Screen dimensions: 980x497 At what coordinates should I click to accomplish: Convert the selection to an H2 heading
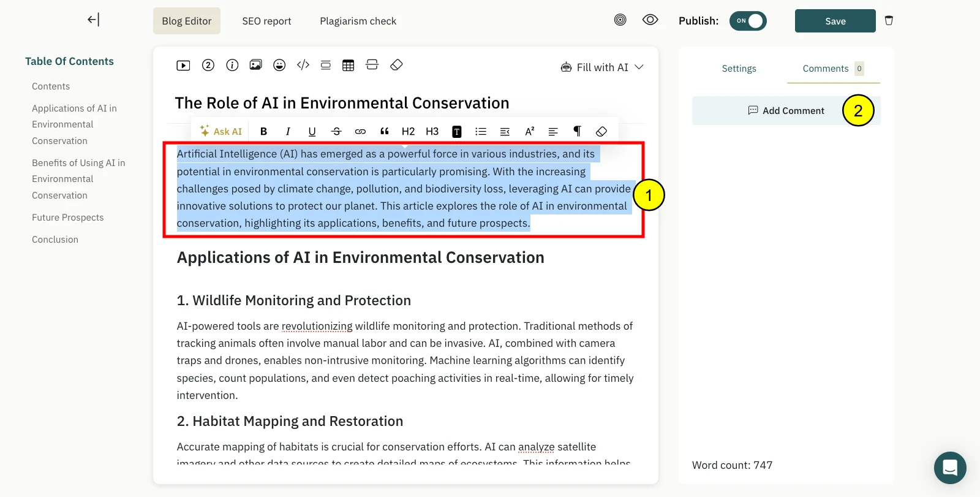coord(408,131)
